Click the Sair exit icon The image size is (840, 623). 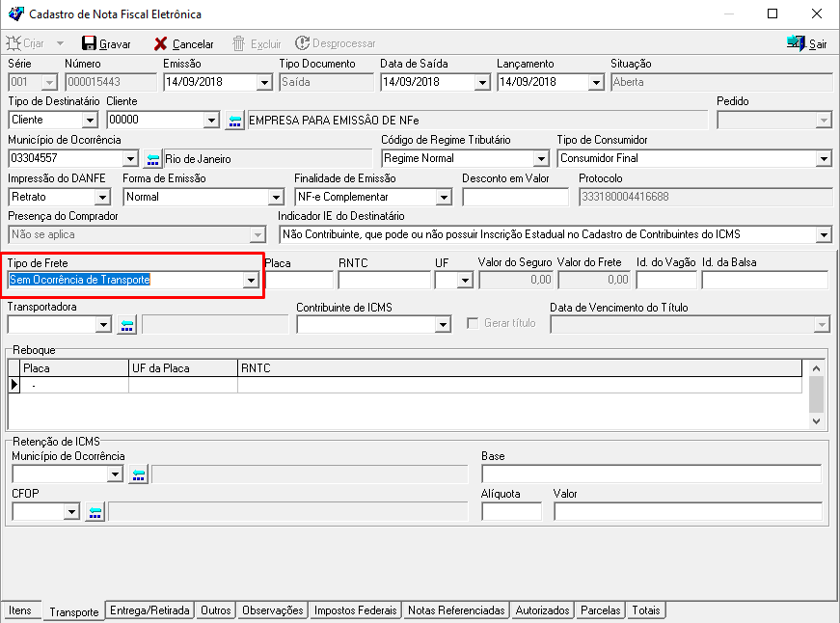pos(796,43)
